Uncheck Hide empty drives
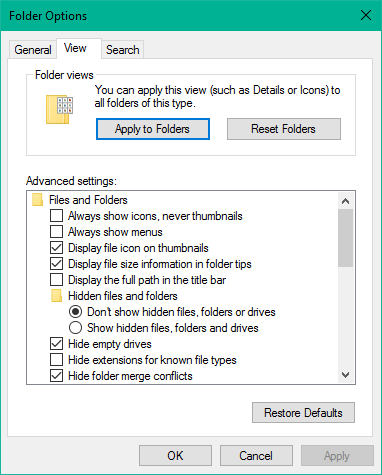382x475 pixels. coord(56,344)
